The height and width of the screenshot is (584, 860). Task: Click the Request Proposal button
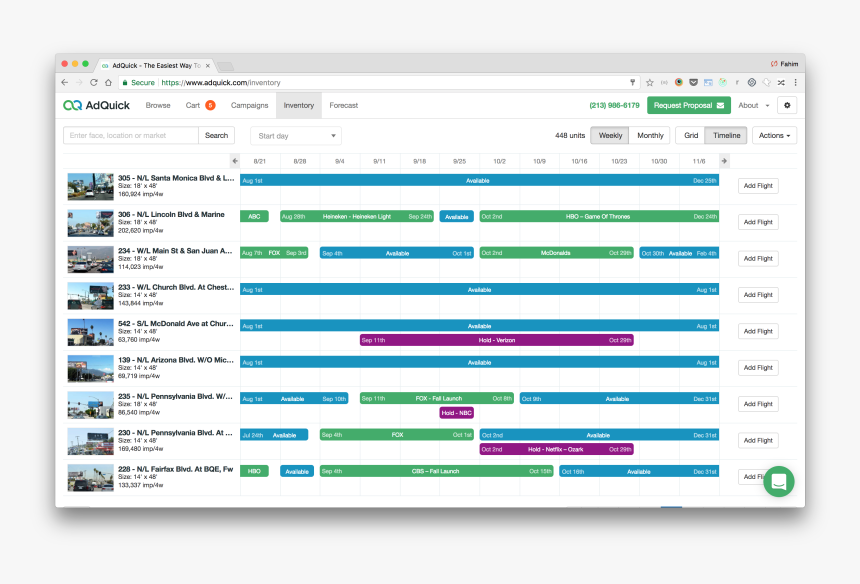coord(688,105)
